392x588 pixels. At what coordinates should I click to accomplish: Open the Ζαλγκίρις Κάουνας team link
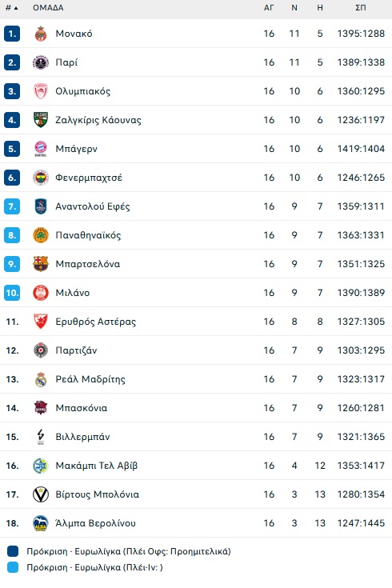pyautogui.click(x=98, y=120)
